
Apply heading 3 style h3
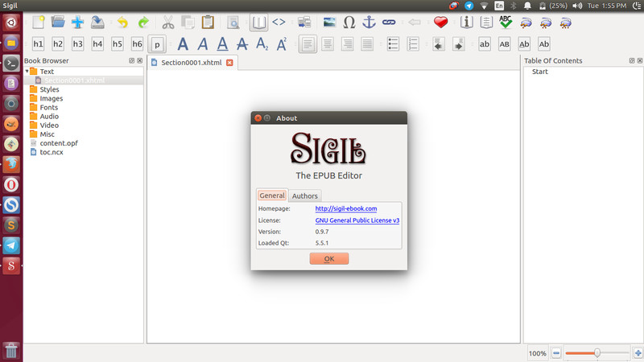[x=77, y=44]
